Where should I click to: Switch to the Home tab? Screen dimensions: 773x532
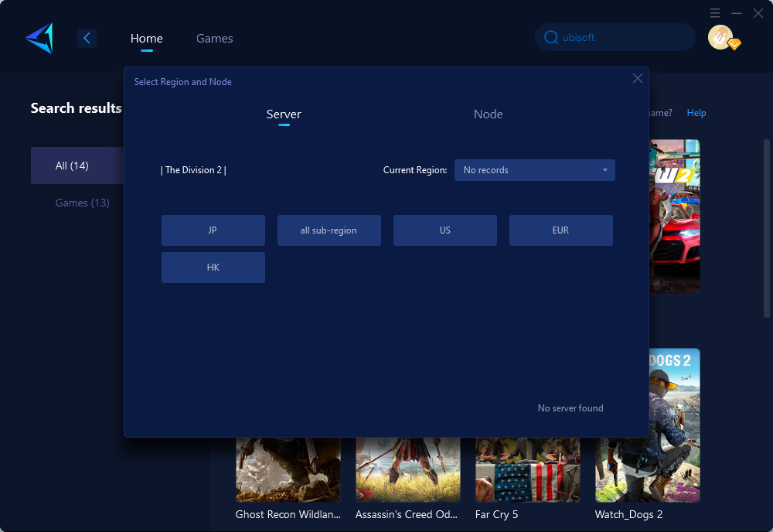146,39
